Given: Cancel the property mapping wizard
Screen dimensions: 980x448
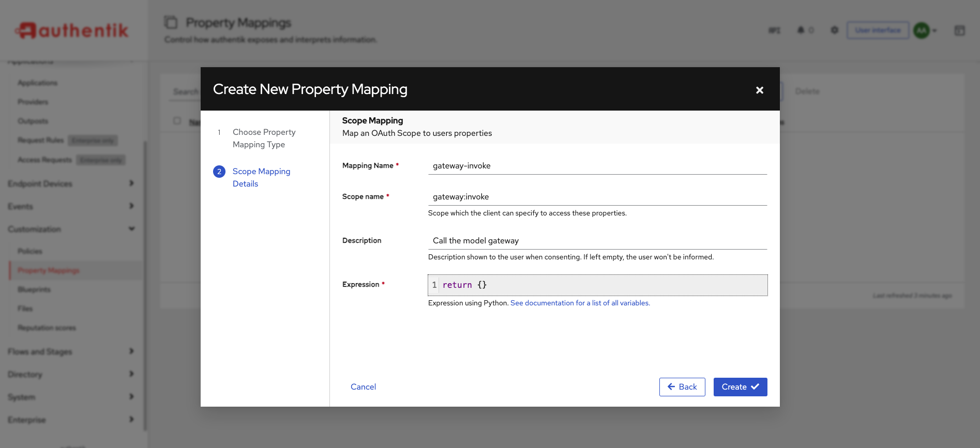Looking at the screenshot, I should [363, 387].
